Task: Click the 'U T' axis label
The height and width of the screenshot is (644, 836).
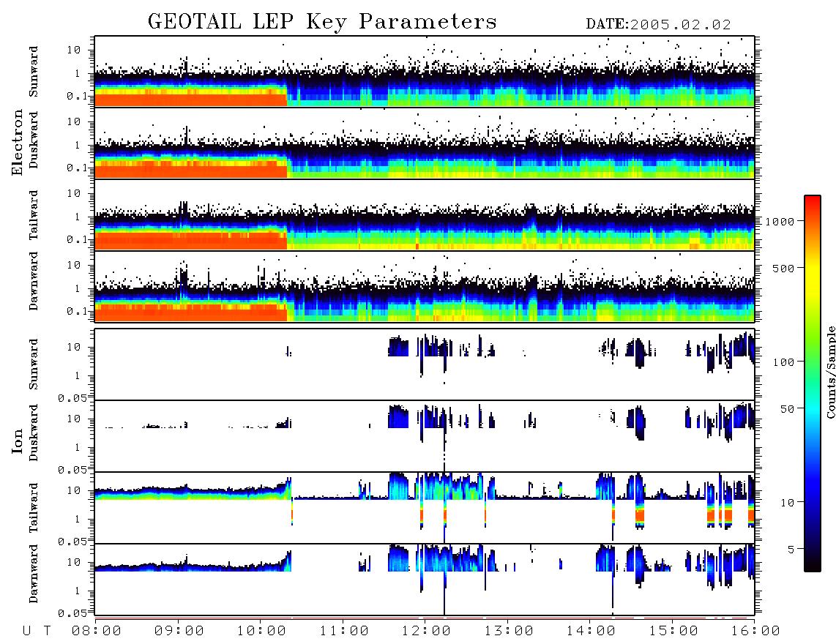Action: [x=37, y=631]
